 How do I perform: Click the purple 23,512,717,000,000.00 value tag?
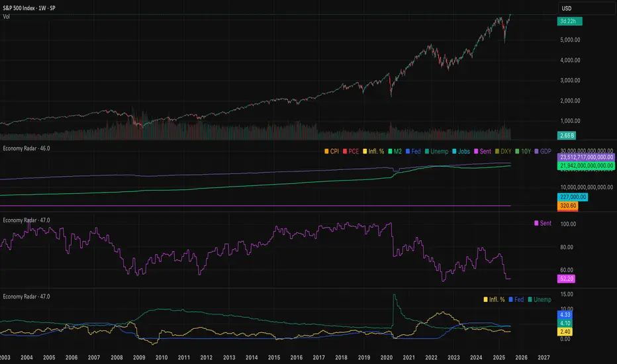[x=587, y=157]
